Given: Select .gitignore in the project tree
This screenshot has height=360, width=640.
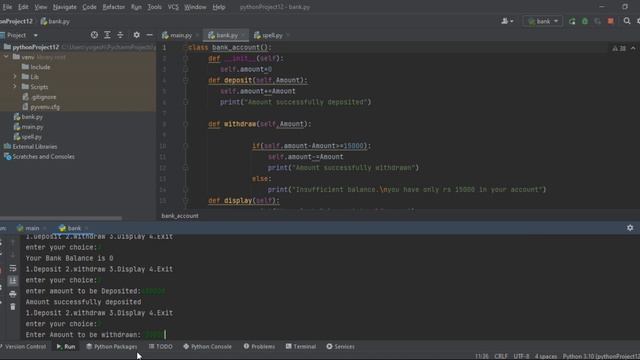Looking at the screenshot, I should [39, 97].
